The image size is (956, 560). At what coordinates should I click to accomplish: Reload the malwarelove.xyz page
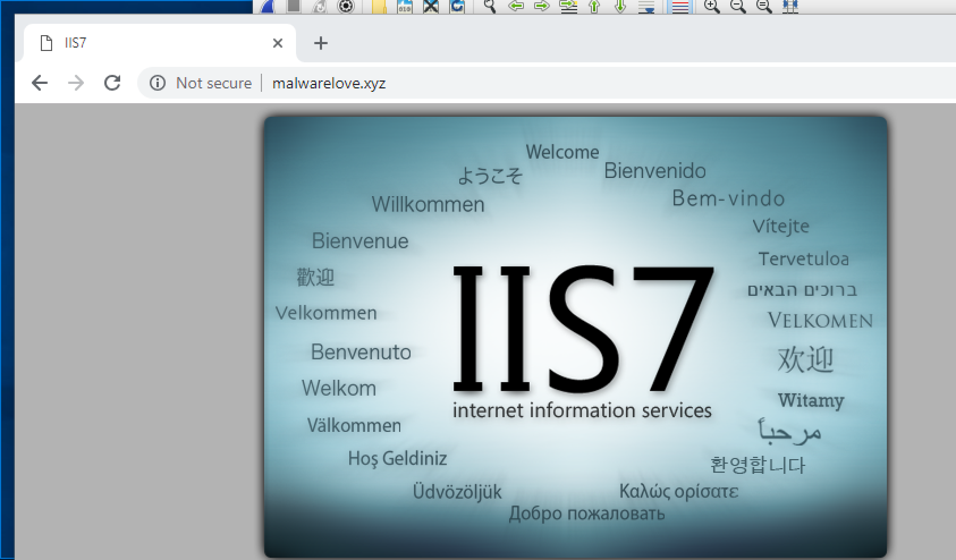pyautogui.click(x=112, y=83)
